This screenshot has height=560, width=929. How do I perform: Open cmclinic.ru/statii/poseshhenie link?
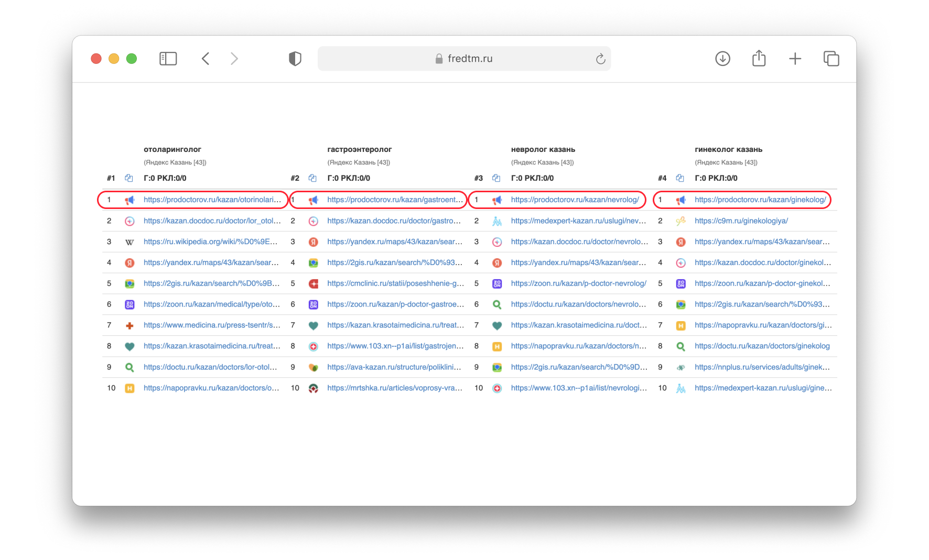point(396,283)
